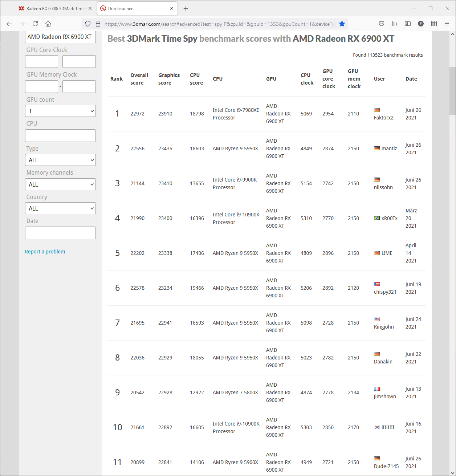This screenshot has height=476, width=456.
Task: Open the hamburger application menu
Action: (x=447, y=24)
